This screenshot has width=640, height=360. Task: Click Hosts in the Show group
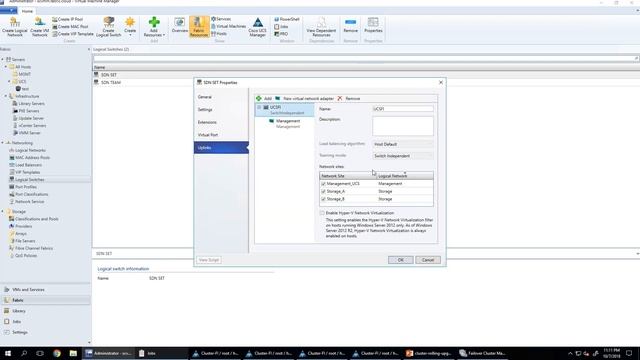pyautogui.click(x=219, y=34)
